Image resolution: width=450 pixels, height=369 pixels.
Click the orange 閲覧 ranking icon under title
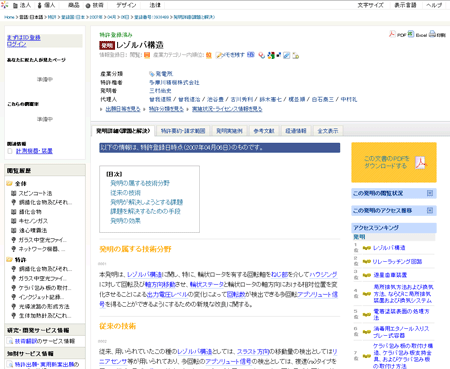click(147, 55)
